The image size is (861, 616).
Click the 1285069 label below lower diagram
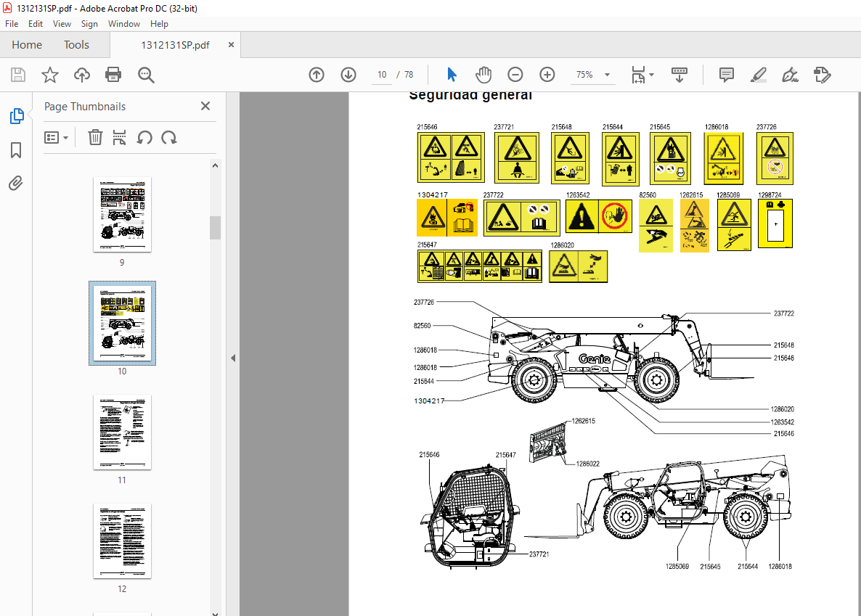pyautogui.click(x=677, y=566)
